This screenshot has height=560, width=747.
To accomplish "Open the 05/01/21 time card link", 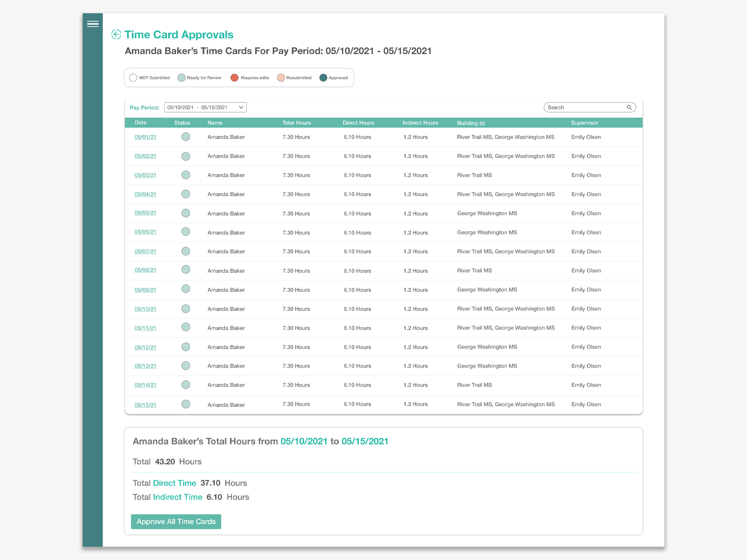I will pyautogui.click(x=146, y=137).
